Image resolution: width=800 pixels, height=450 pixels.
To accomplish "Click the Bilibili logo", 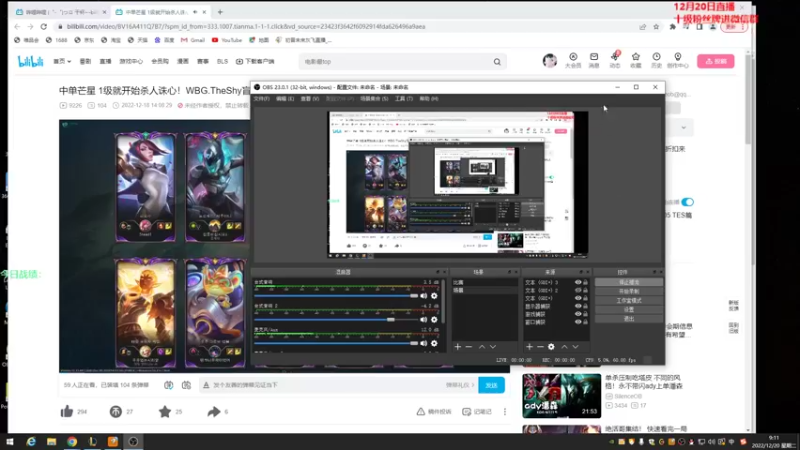I will click(x=31, y=61).
